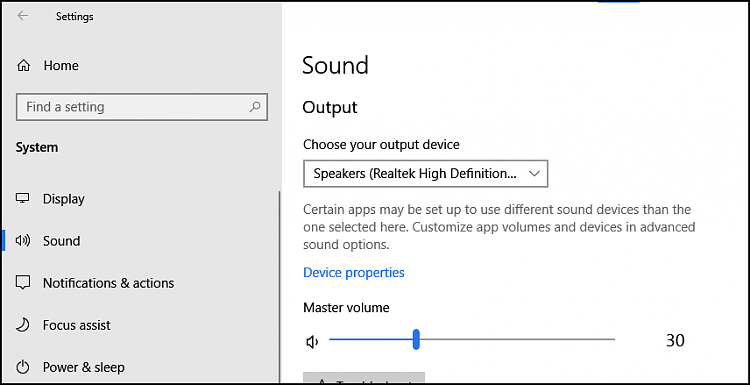Open Focus assist settings
The width and height of the screenshot is (750, 385).
click(x=77, y=325)
